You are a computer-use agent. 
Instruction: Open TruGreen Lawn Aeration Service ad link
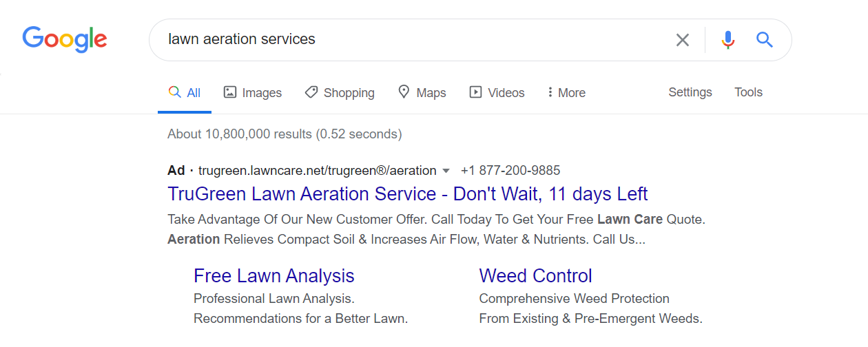(408, 193)
